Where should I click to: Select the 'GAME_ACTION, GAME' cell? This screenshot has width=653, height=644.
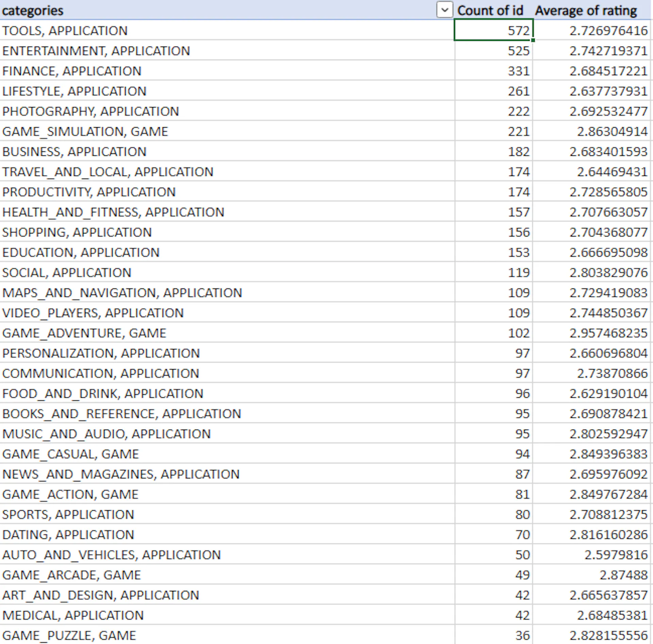[227, 494]
